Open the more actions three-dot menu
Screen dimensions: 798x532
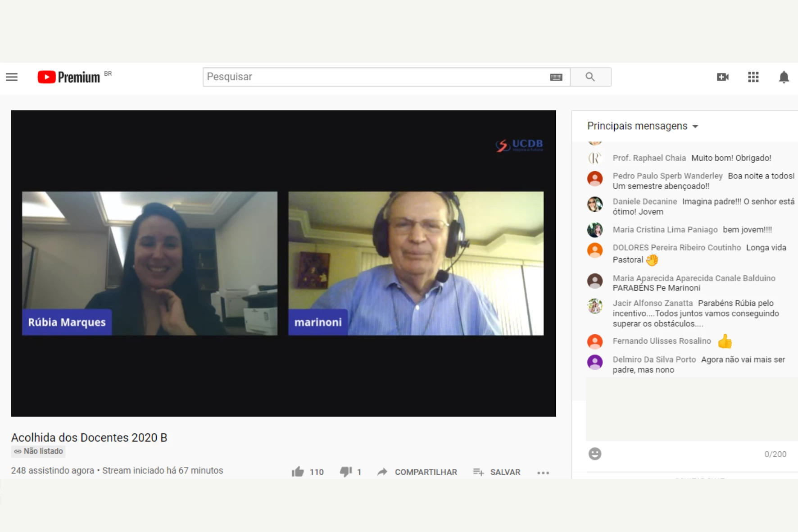coord(543,472)
